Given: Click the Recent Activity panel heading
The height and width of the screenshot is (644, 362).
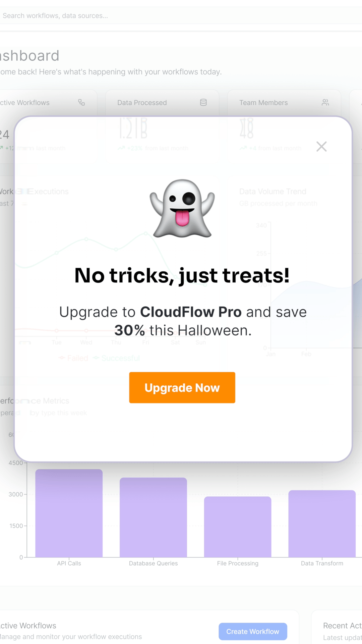Looking at the screenshot, I should point(342,626).
